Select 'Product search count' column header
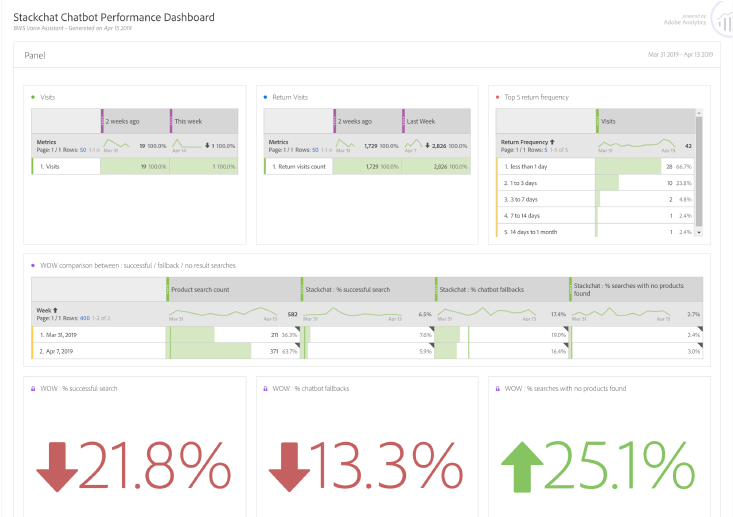 point(233,289)
